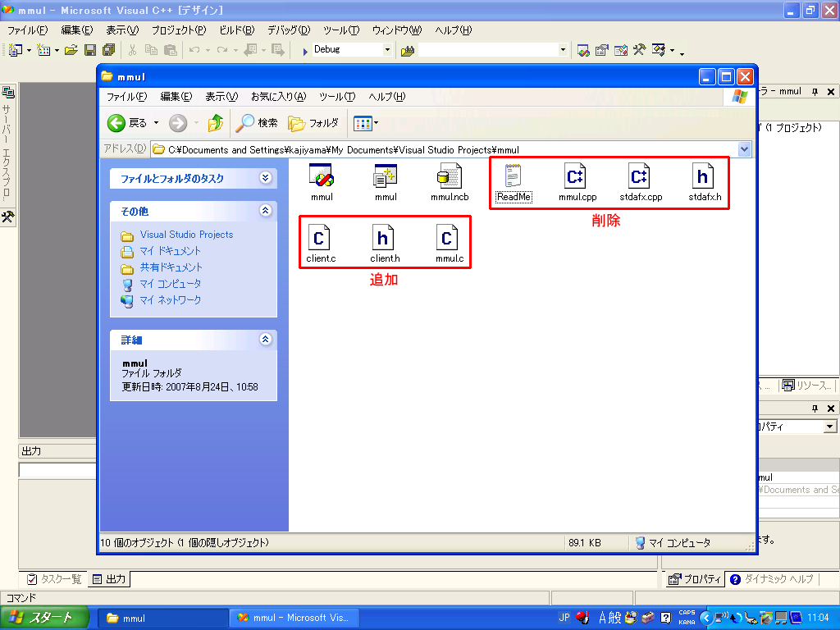Screen dimensions: 840x630
Task: Open the toolbox icon on left strip
Action: [7, 217]
